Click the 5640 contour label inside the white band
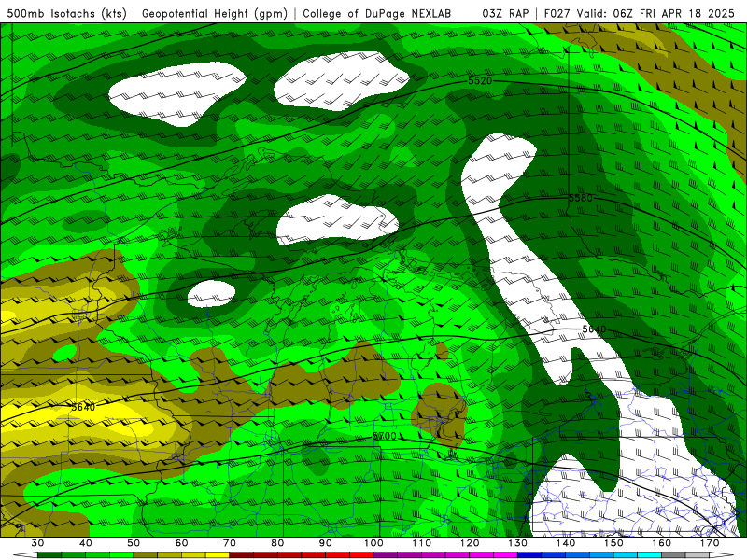The image size is (747, 560). (x=594, y=329)
